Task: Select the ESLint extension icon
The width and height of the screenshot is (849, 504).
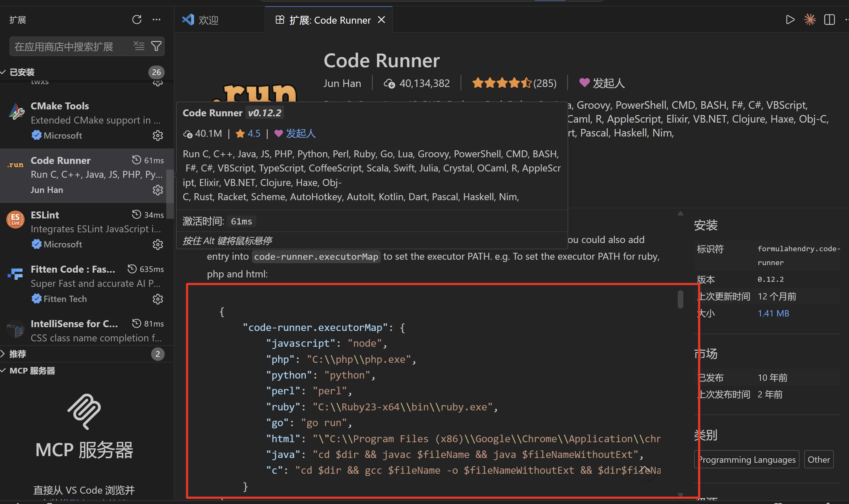Action: click(x=15, y=219)
